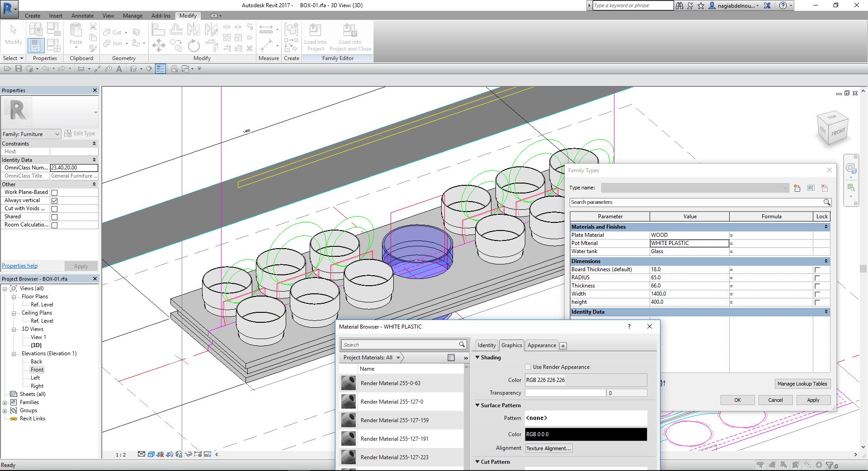Click the Texture Alignment button
Viewport: 868px width, 471px height.
click(549, 448)
